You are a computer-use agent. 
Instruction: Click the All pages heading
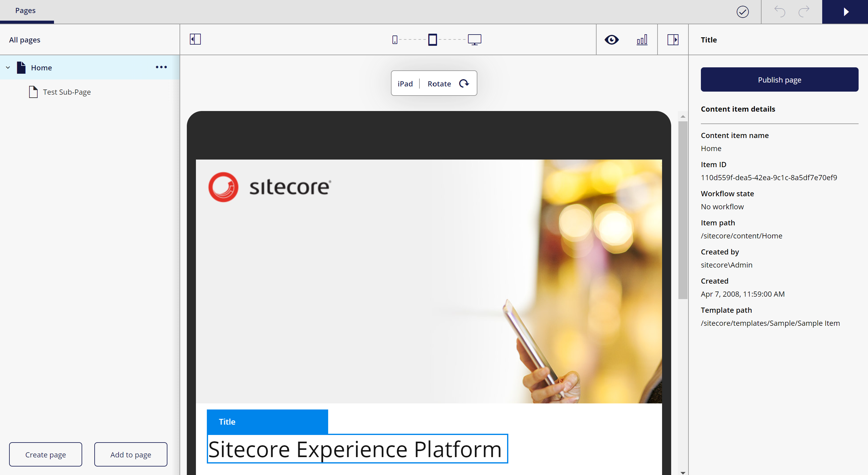pyautogui.click(x=25, y=40)
